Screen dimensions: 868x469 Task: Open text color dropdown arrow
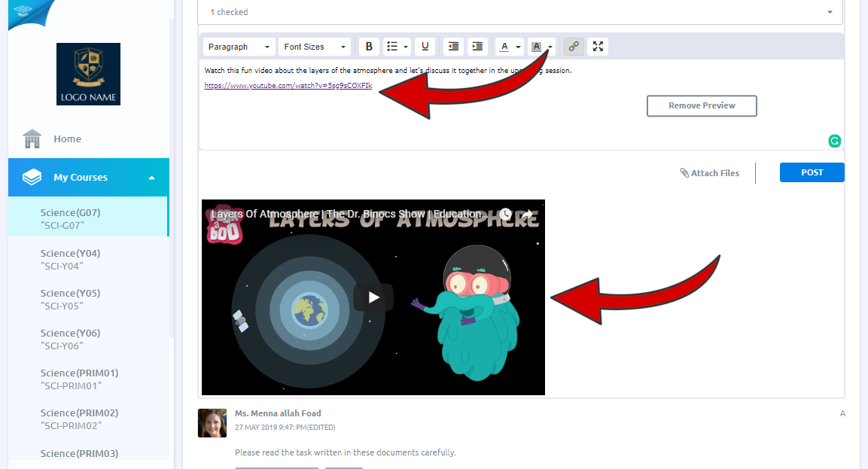click(518, 47)
